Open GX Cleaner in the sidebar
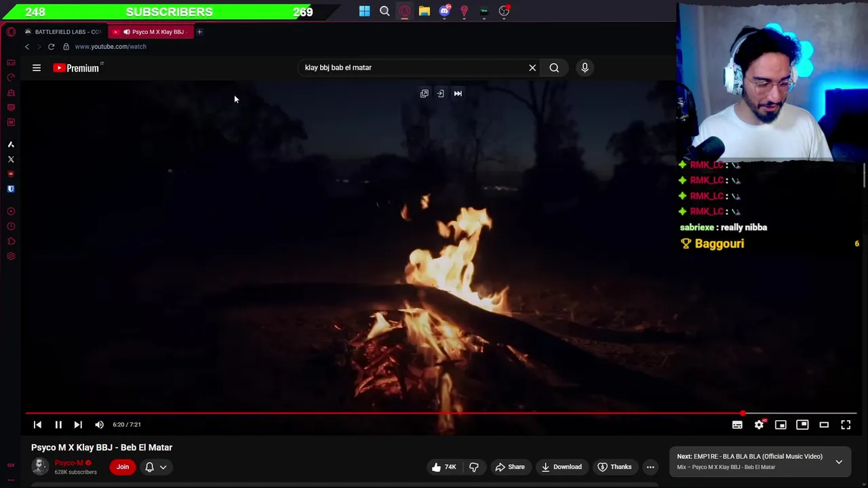 [x=11, y=92]
